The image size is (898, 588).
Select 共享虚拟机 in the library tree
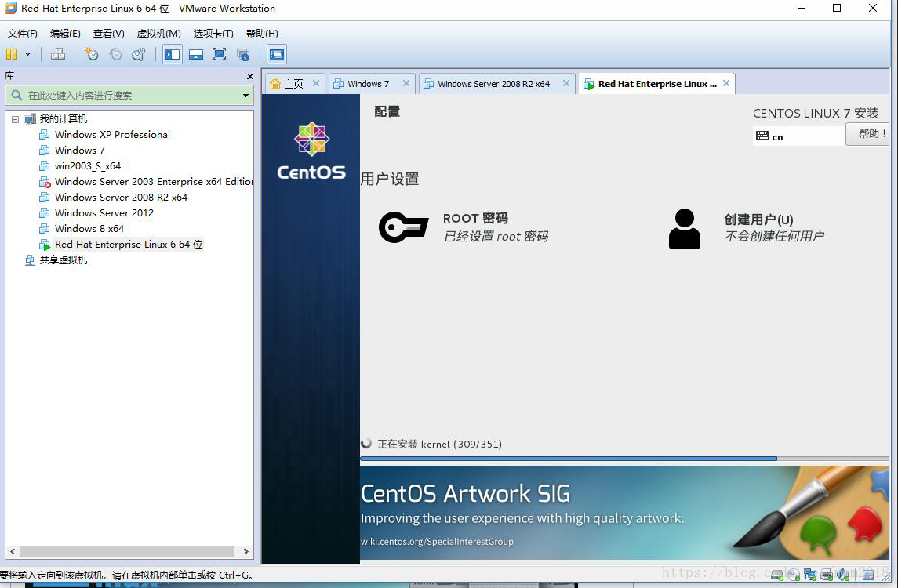[x=63, y=260]
